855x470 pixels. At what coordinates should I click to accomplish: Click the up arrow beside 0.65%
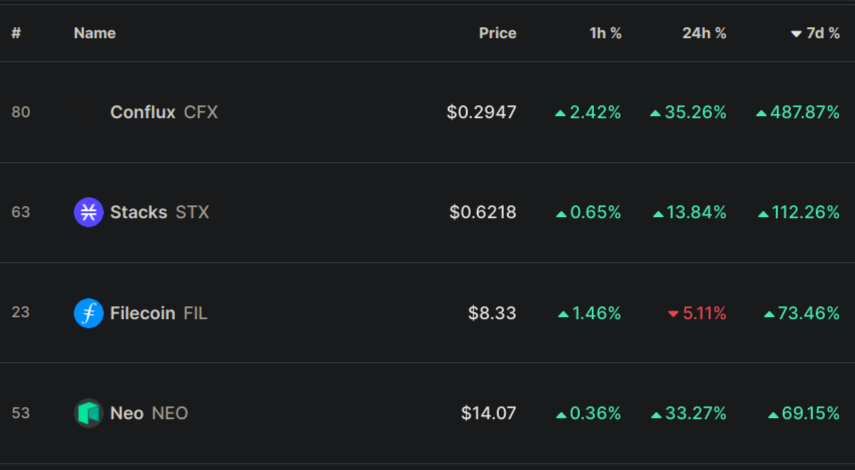pyautogui.click(x=561, y=214)
